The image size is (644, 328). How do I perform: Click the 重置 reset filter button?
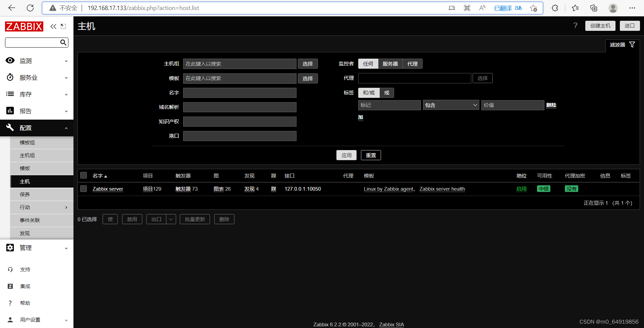click(x=371, y=155)
